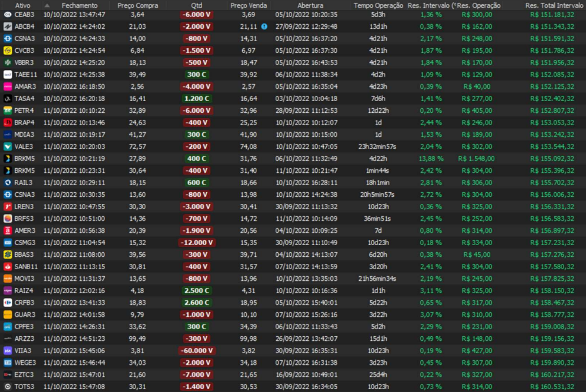
Task: Click the LREN3 red logo icon
Action: [x=8, y=206]
